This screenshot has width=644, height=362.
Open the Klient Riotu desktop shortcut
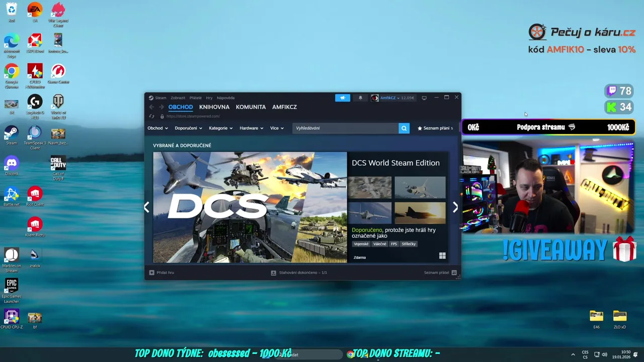pos(35,227)
